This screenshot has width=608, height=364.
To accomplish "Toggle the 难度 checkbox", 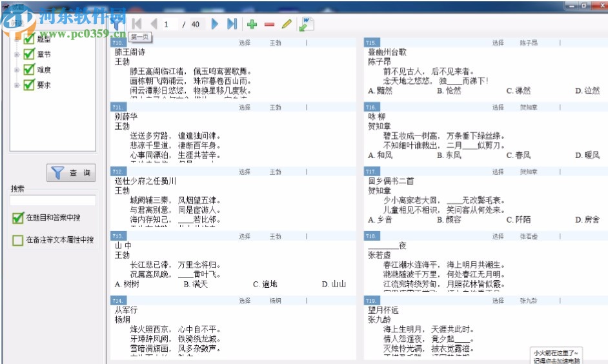I will click(29, 70).
